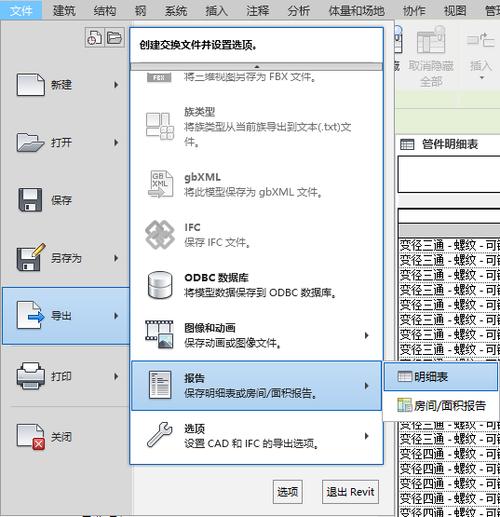Expand the 另存为 submenu arrow

click(116, 258)
